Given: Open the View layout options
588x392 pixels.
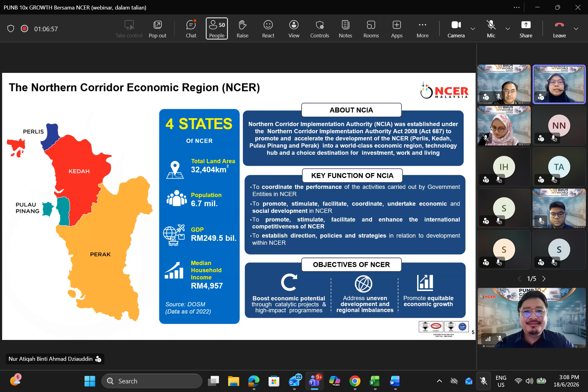Looking at the screenshot, I should pyautogui.click(x=294, y=29).
